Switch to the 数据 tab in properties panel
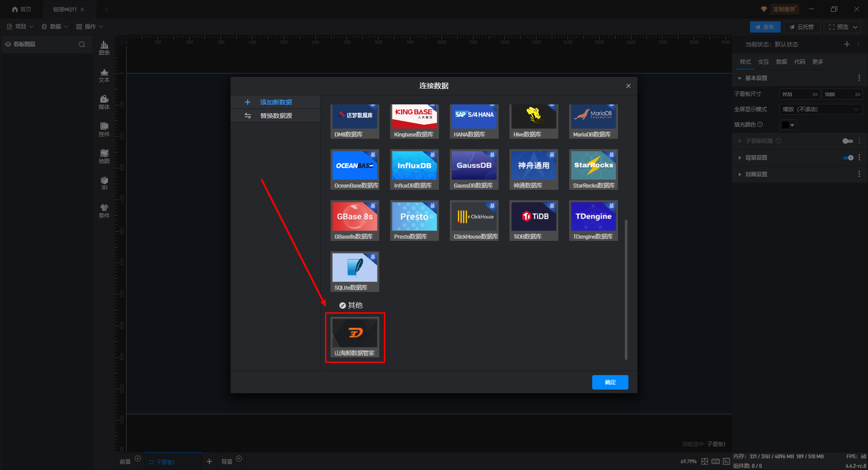 pyautogui.click(x=782, y=62)
